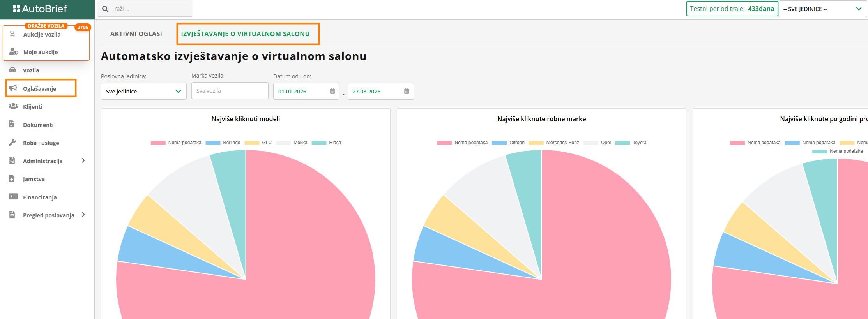The image size is (868, 319).
Task: Open the SVE JEDINICE unit dropdown
Action: [x=823, y=9]
